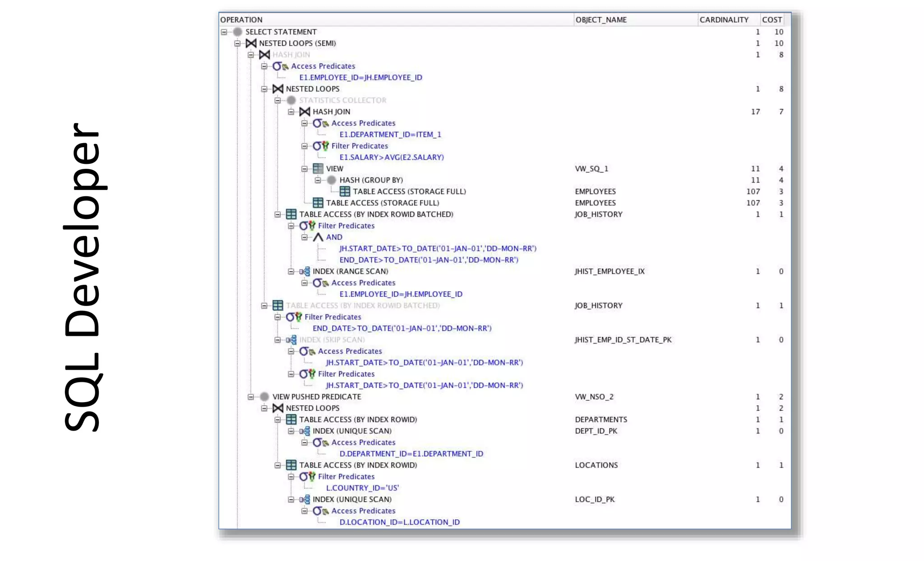The height and width of the screenshot is (561, 924).
Task: Collapse the AND predicate group
Action: click(x=305, y=237)
